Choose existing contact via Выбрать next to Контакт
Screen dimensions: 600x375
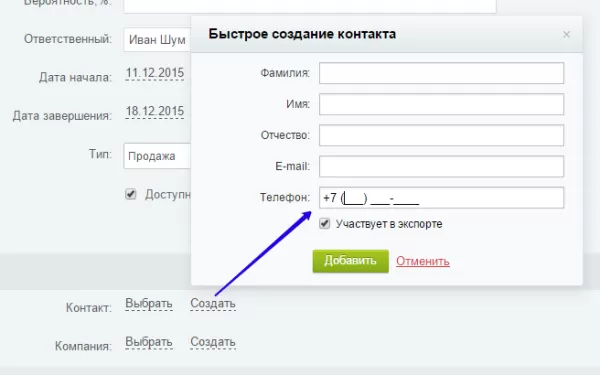[x=149, y=303]
